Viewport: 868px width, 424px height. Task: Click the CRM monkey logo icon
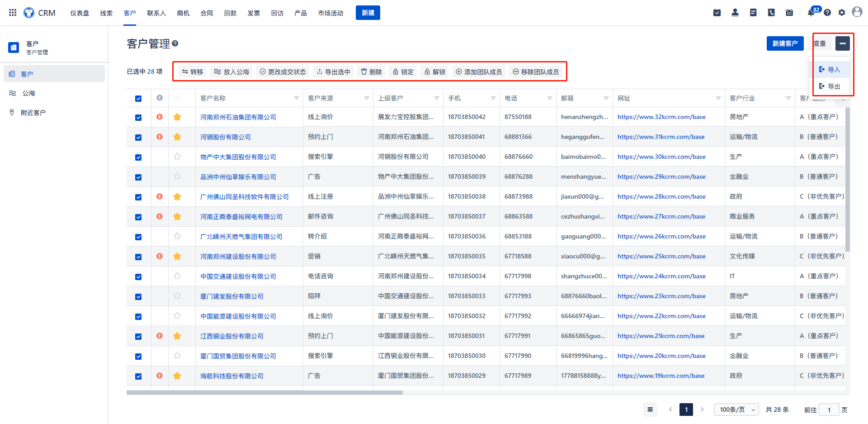coord(29,13)
